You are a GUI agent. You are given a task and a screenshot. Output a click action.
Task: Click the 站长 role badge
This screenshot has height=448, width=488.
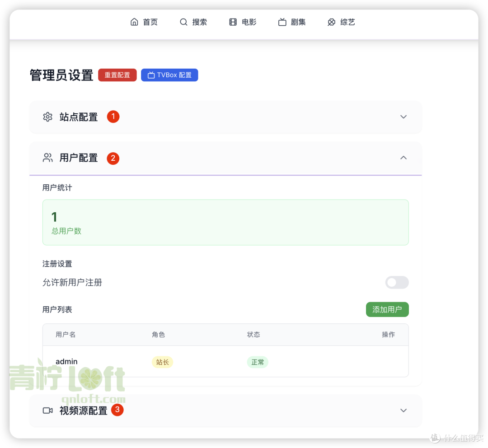pos(163,362)
